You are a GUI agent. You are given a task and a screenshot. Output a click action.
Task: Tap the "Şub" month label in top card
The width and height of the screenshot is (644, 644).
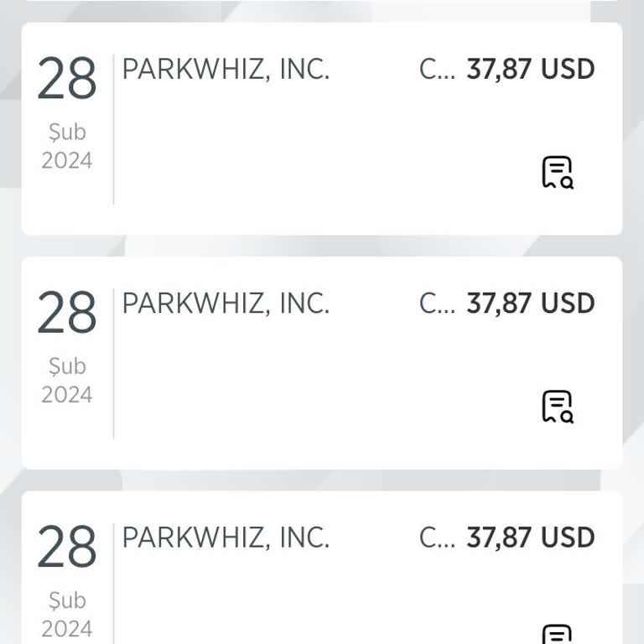coord(67,132)
